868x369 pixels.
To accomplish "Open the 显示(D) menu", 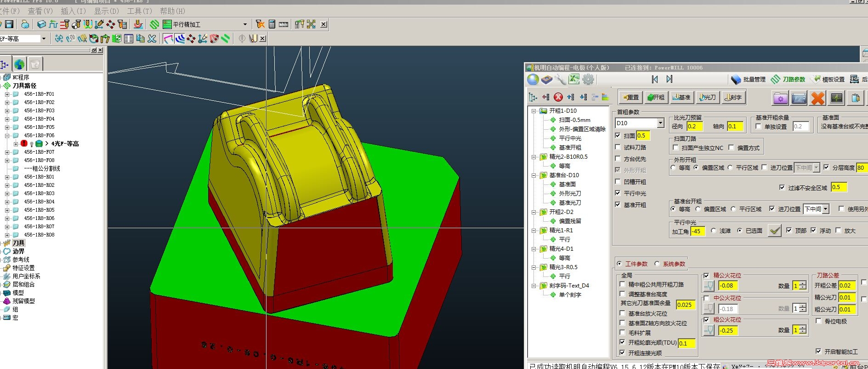I will 107,11.
